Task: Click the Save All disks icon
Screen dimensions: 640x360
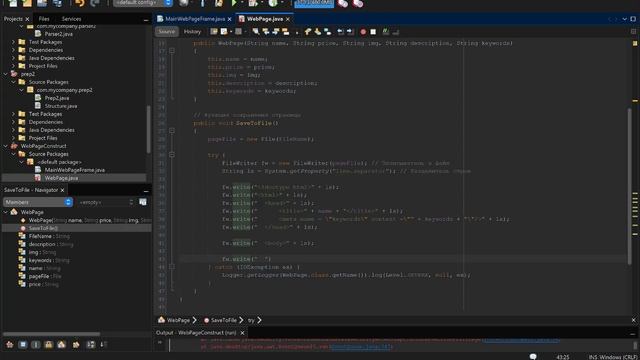Action: [57, 3]
